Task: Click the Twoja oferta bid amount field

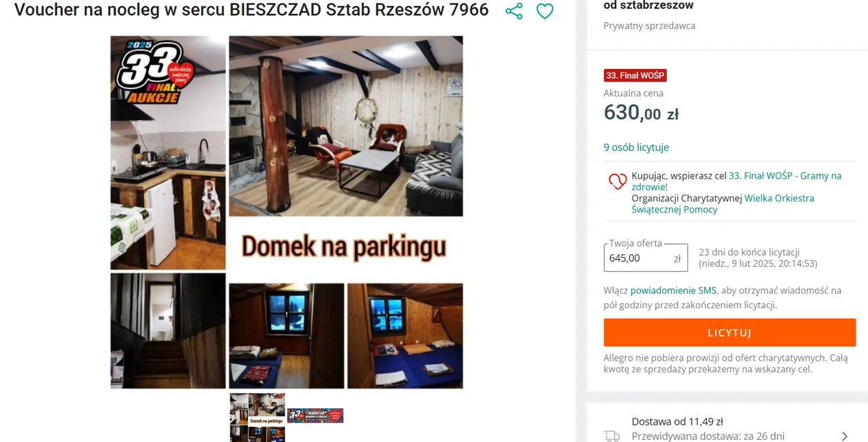Action: (645, 258)
